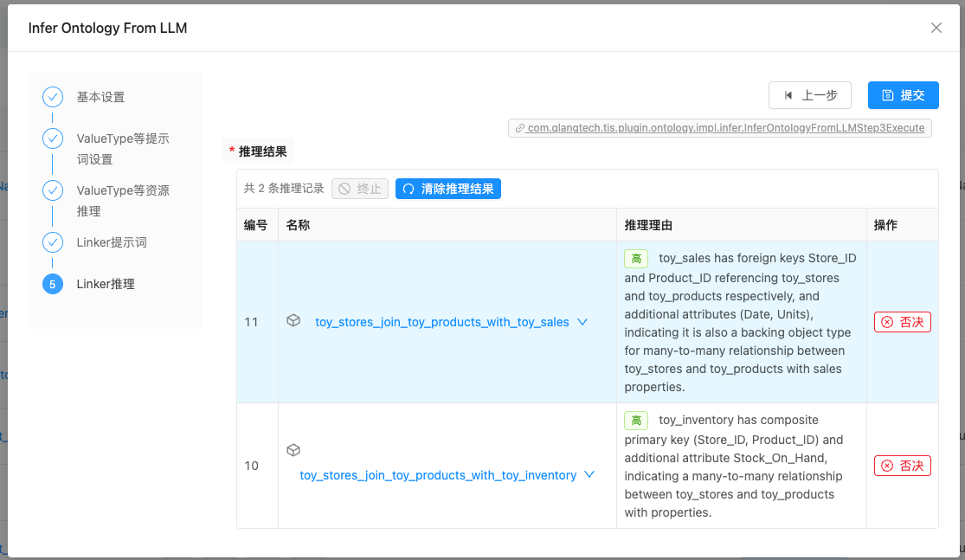Click the 高 confidence tag in row 11
The image size is (965, 560).
pyautogui.click(x=636, y=259)
